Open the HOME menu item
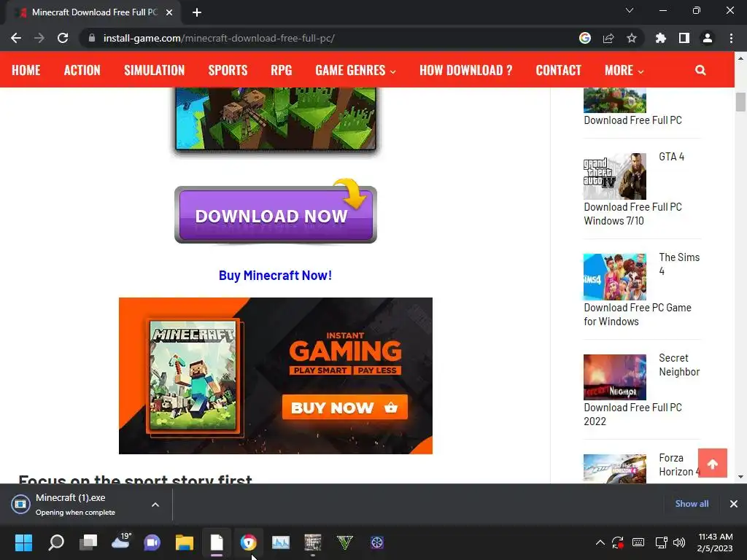This screenshot has width=747, height=560. tap(26, 70)
